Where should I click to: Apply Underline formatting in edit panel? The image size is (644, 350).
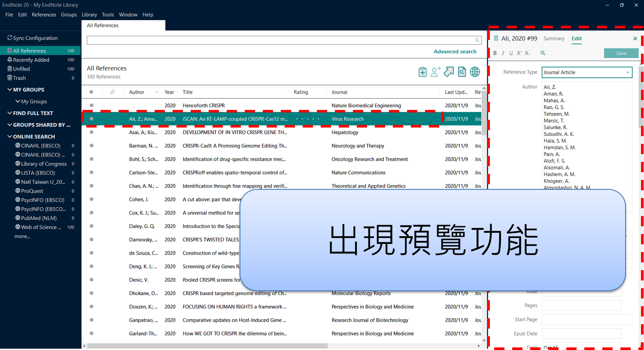pos(511,53)
